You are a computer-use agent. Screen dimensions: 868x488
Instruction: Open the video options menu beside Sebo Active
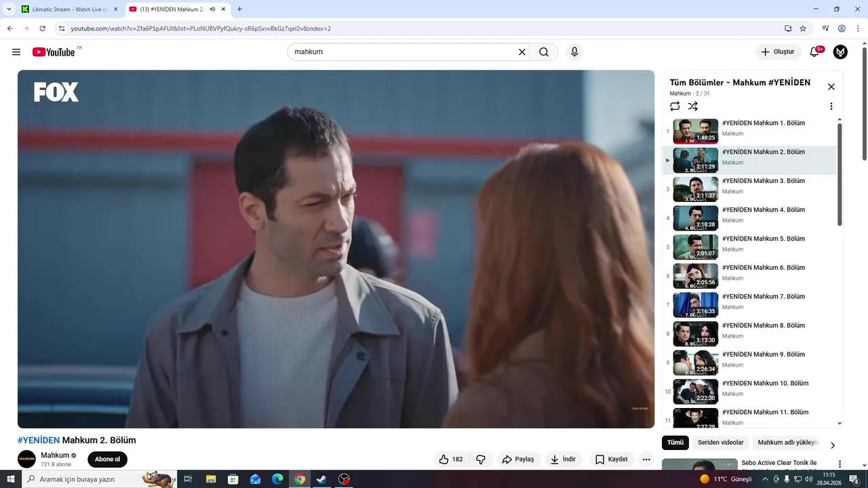(x=840, y=464)
